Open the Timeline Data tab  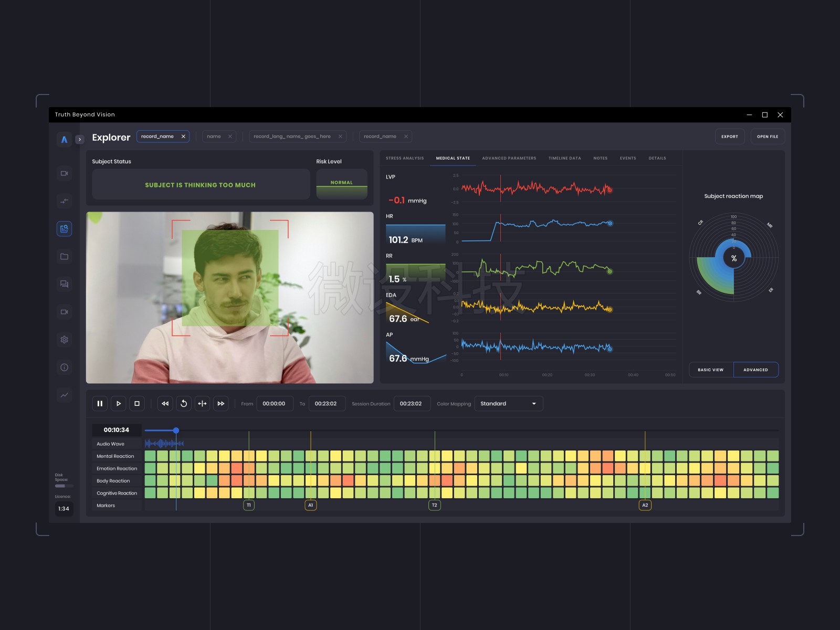(565, 158)
